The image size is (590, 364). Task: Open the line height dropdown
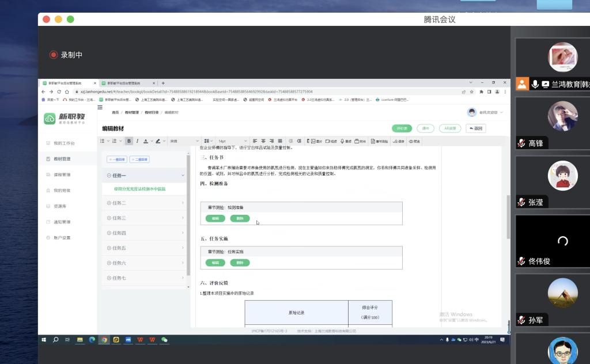(208, 141)
